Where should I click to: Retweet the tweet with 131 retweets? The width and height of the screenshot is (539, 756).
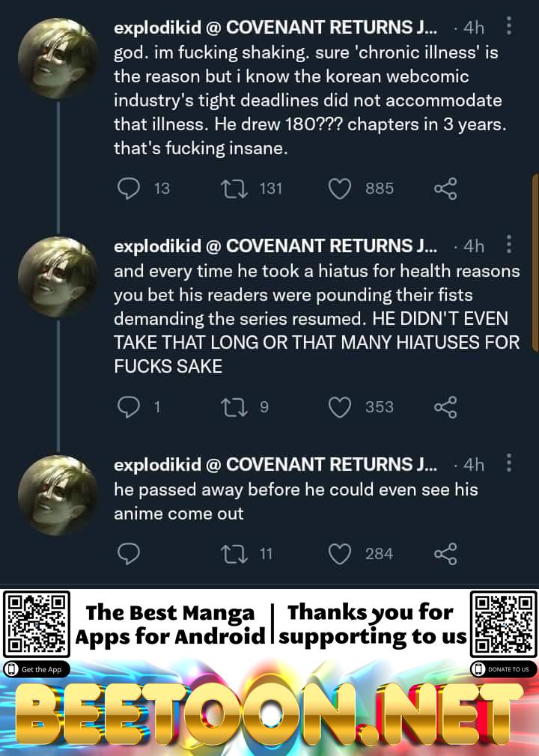tap(234, 189)
